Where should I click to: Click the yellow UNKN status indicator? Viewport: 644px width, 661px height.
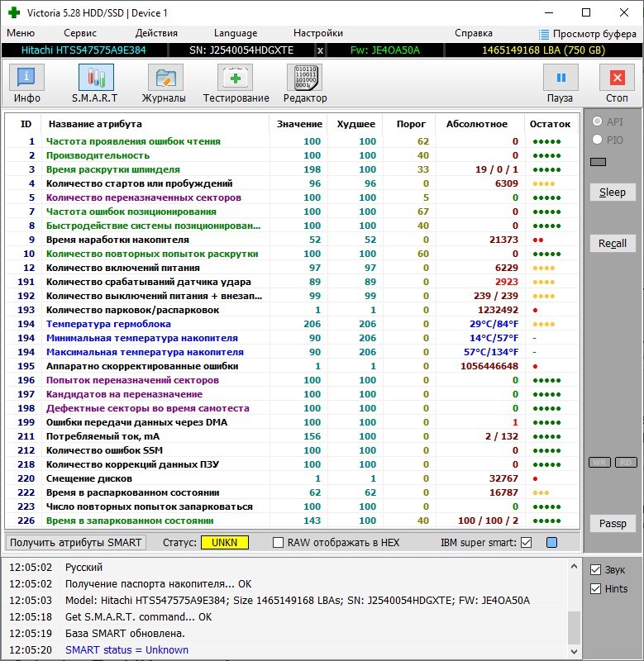pyautogui.click(x=225, y=543)
